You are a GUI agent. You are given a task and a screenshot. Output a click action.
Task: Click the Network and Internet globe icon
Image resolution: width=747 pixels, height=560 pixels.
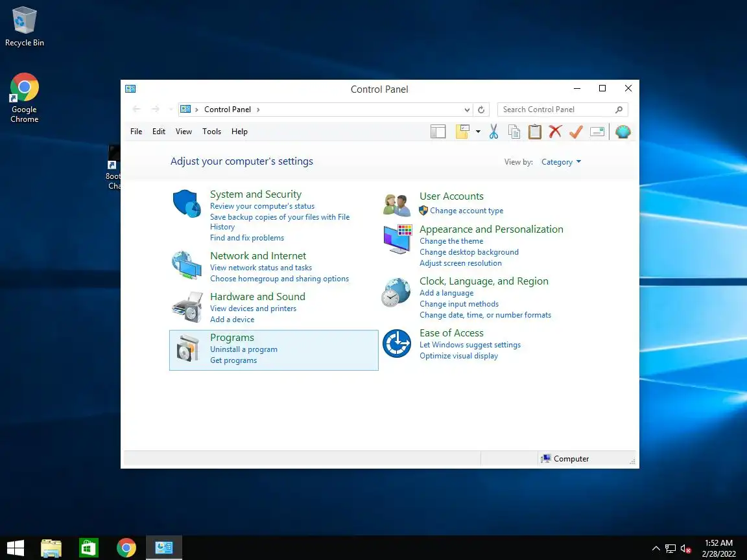click(187, 264)
